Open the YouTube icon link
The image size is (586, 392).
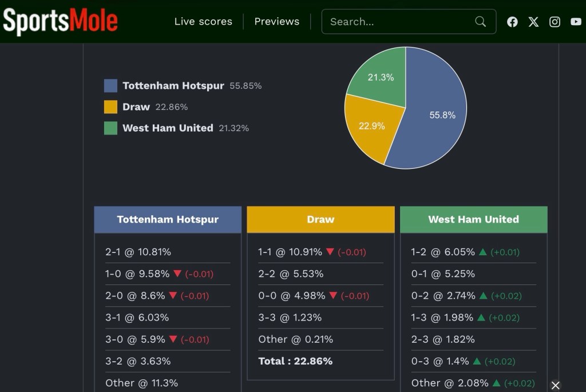click(576, 22)
